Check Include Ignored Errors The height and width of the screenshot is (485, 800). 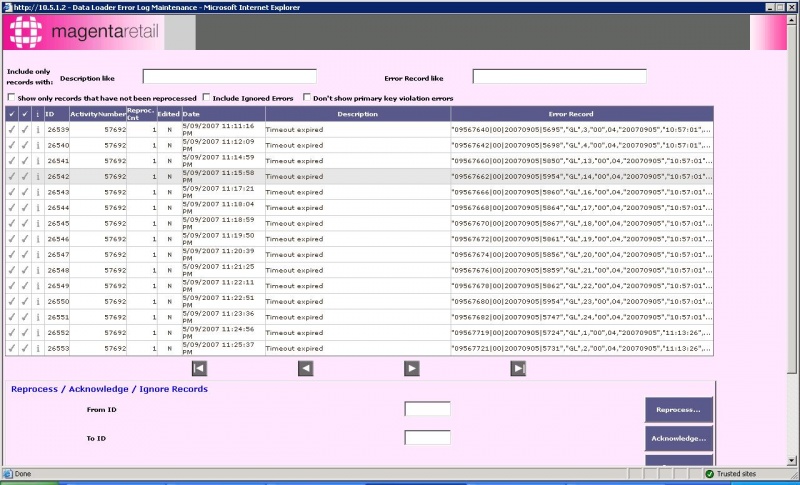(206, 97)
